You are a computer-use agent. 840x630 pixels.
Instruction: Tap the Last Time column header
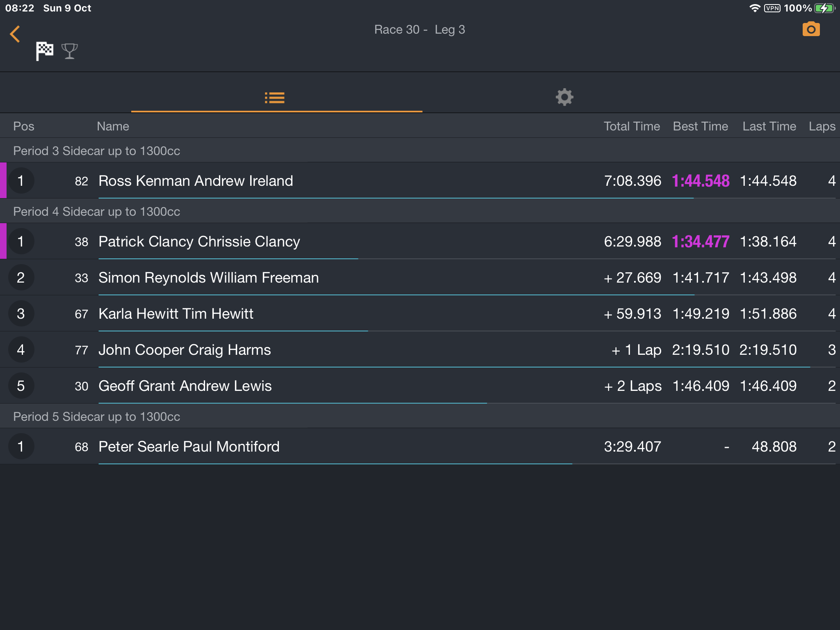(769, 126)
